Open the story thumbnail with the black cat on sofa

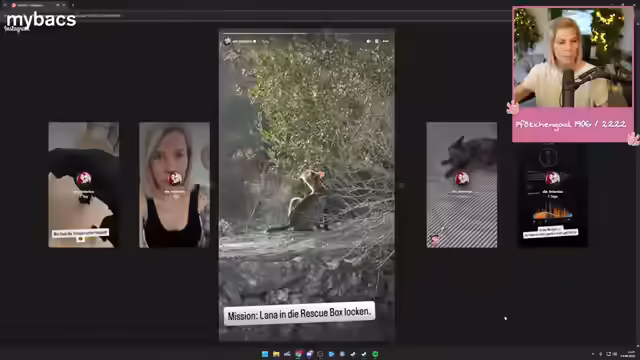click(x=84, y=184)
